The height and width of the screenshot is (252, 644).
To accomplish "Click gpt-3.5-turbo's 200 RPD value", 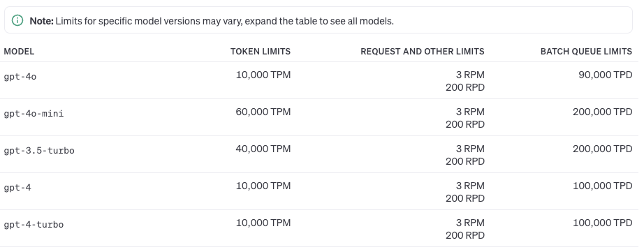I will [x=465, y=161].
